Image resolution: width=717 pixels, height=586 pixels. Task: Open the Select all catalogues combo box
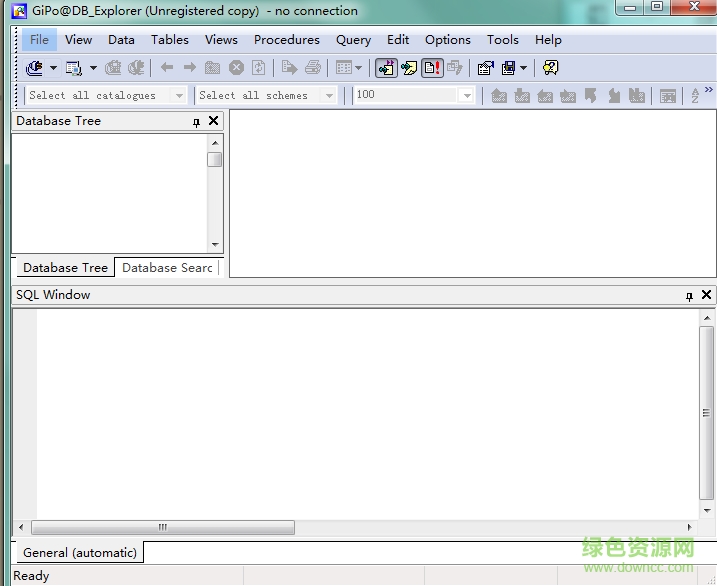[x=106, y=96]
